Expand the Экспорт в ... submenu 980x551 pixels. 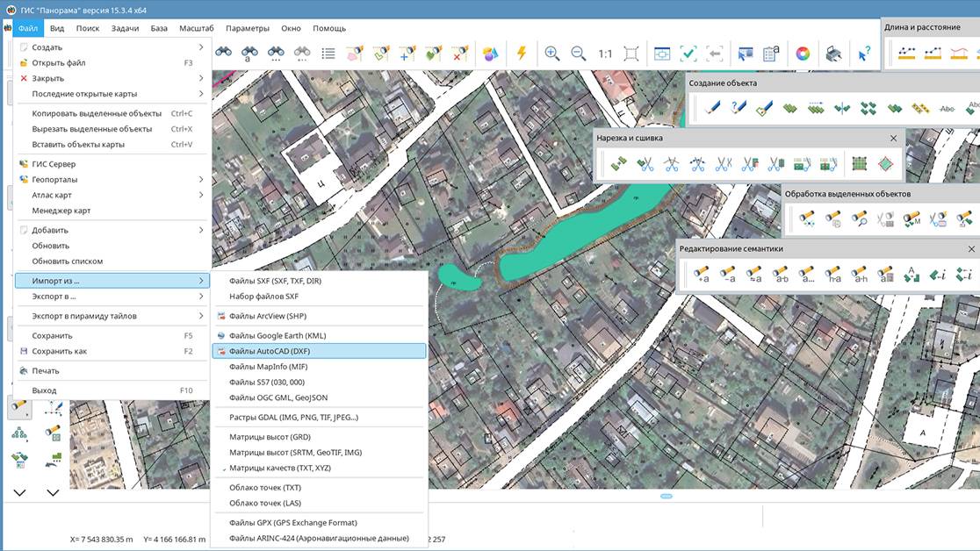tap(112, 296)
